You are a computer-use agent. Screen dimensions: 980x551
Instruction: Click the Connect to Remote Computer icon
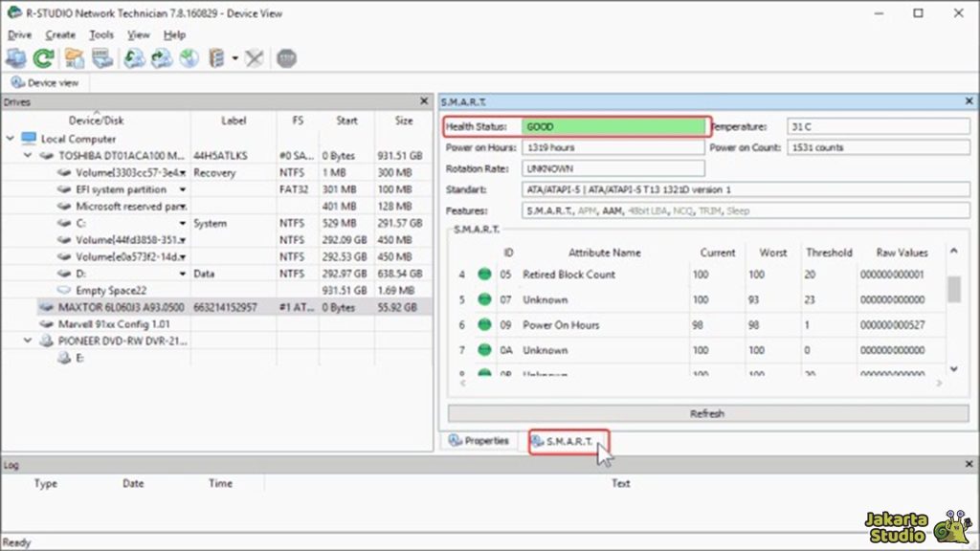click(16, 57)
